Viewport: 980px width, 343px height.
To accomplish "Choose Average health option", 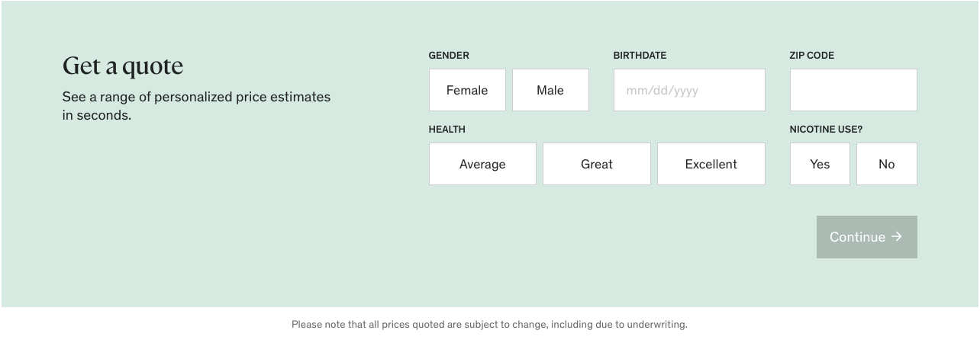I will click(x=482, y=164).
